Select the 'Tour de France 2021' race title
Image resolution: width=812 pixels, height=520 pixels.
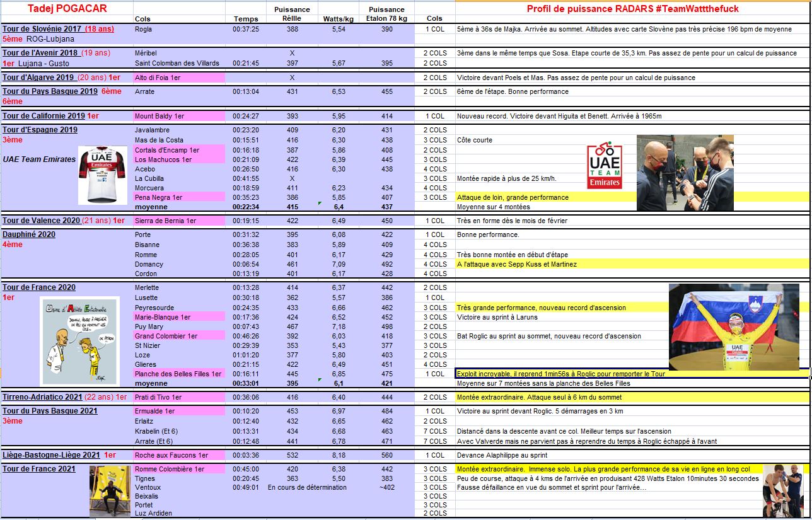[x=38, y=469]
